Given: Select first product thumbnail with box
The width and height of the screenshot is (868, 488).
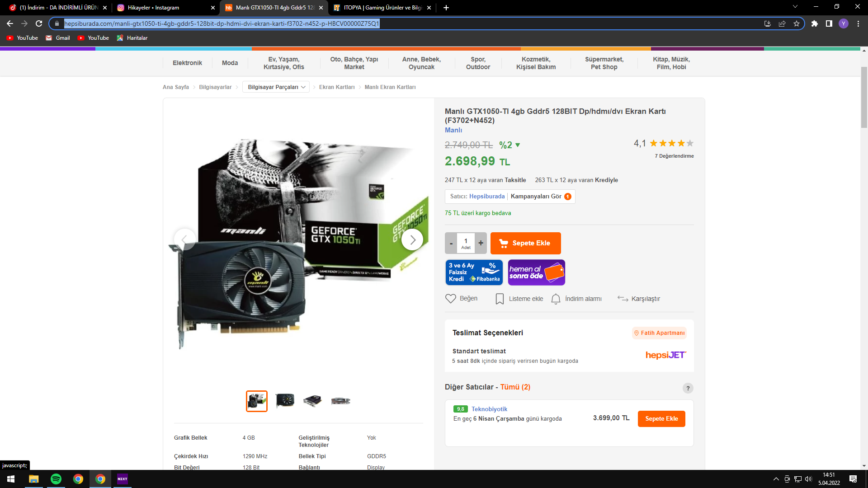Looking at the screenshot, I should click(x=257, y=401).
